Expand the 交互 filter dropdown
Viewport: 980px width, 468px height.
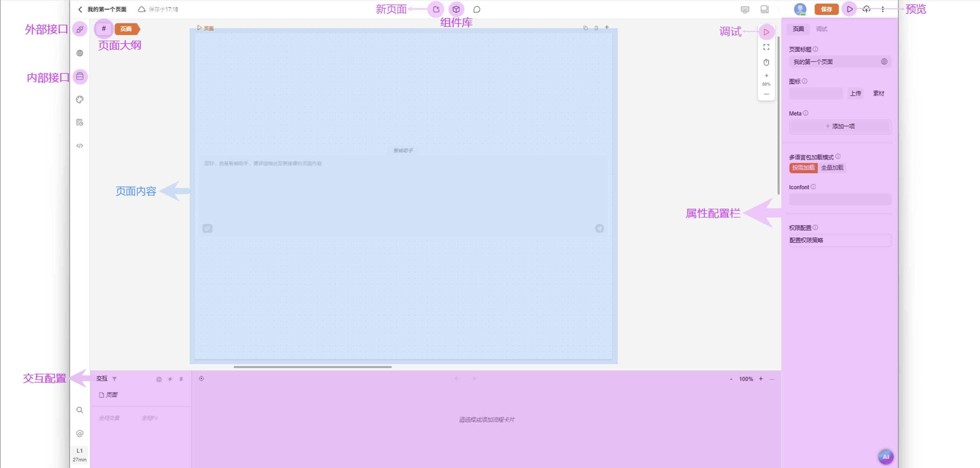pos(115,379)
